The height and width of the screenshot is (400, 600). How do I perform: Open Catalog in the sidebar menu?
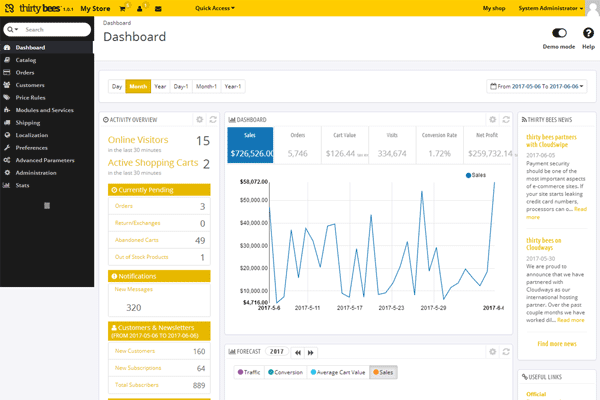26,60
